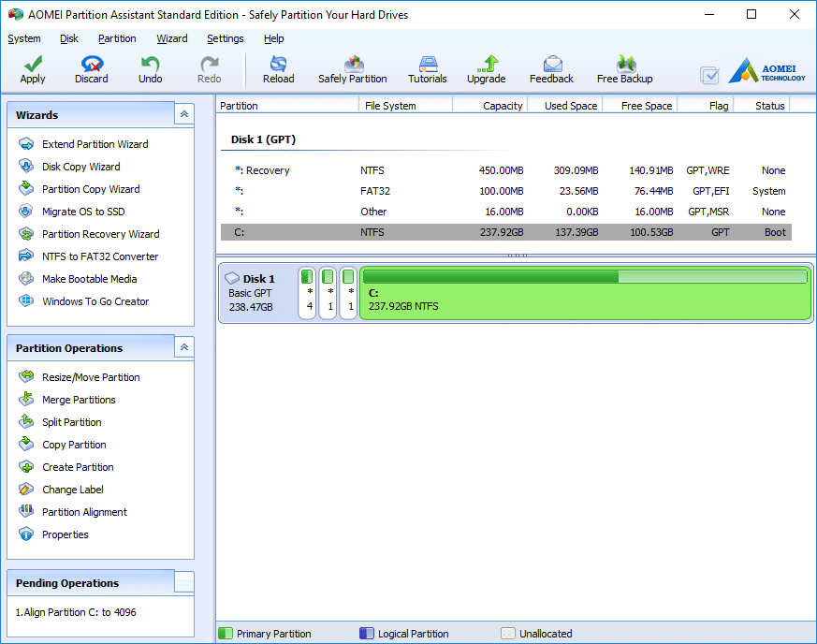The height and width of the screenshot is (644, 817).
Task: Open the System menu
Action: click(x=24, y=38)
